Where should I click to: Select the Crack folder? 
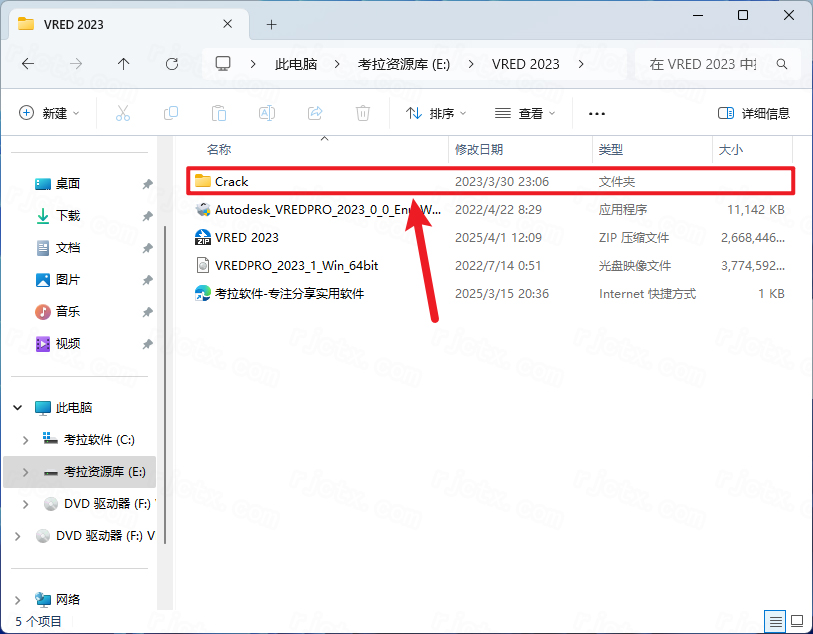point(232,181)
